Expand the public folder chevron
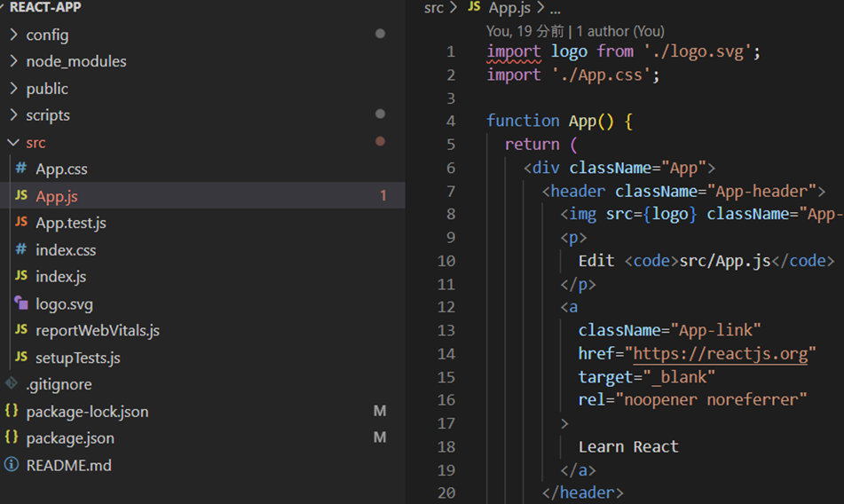Image resolution: width=844 pixels, height=504 pixels. click(13, 88)
